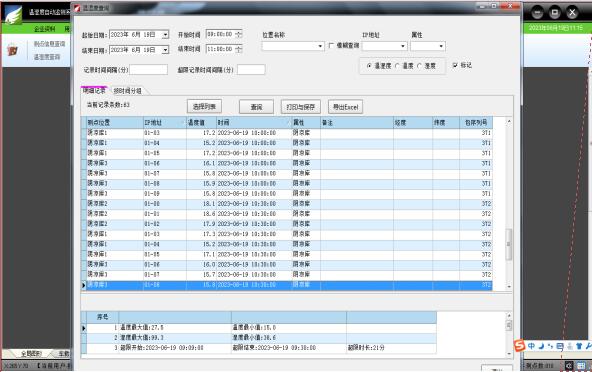Uncheck the 标记 mark checkbox
The height and width of the screenshot is (372, 592).
tap(455, 65)
